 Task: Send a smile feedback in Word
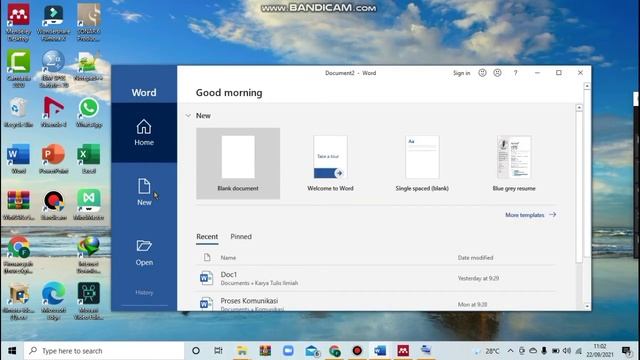(x=482, y=73)
